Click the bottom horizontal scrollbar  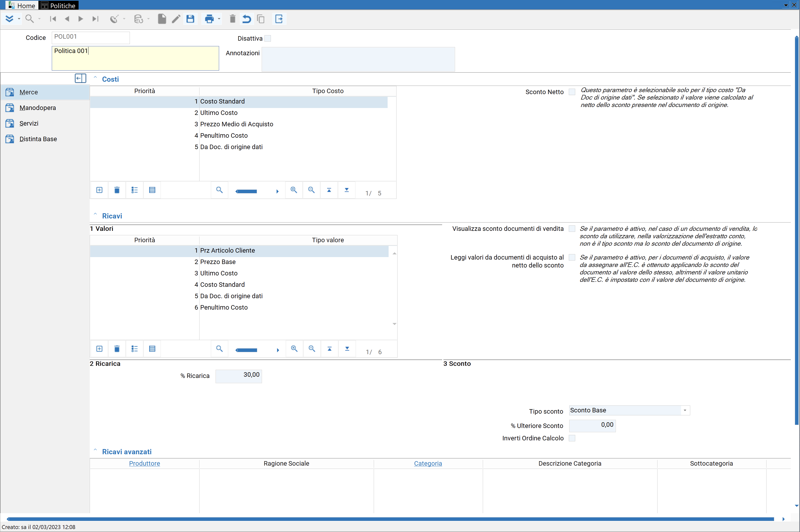[x=390, y=519]
